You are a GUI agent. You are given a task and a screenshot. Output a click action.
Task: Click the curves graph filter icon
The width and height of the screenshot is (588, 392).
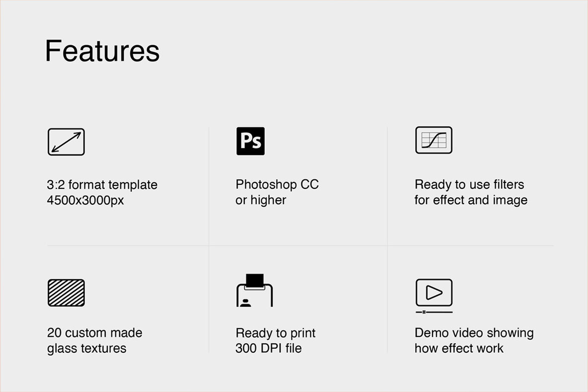(x=434, y=140)
